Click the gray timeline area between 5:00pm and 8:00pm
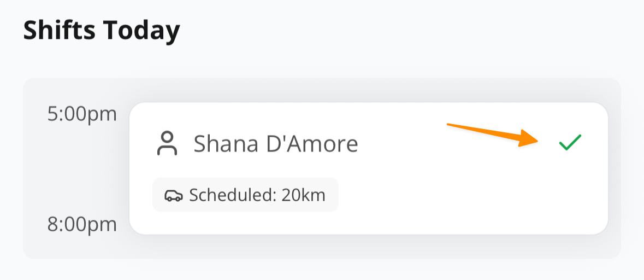The height and width of the screenshot is (280, 644). [76, 170]
